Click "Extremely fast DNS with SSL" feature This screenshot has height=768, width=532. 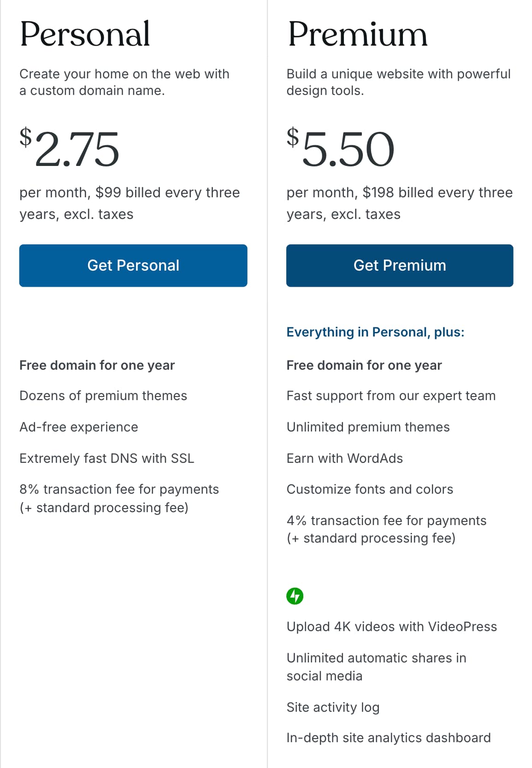[107, 458]
